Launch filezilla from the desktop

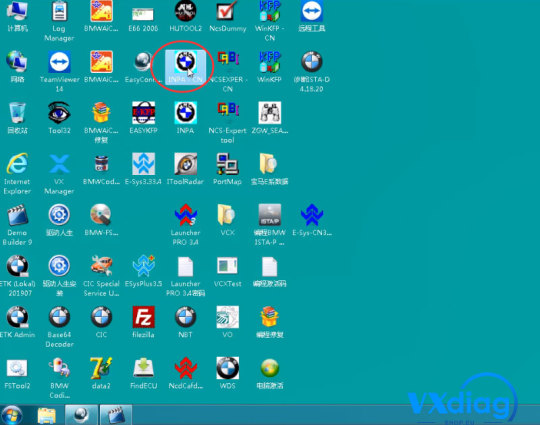tap(143, 322)
